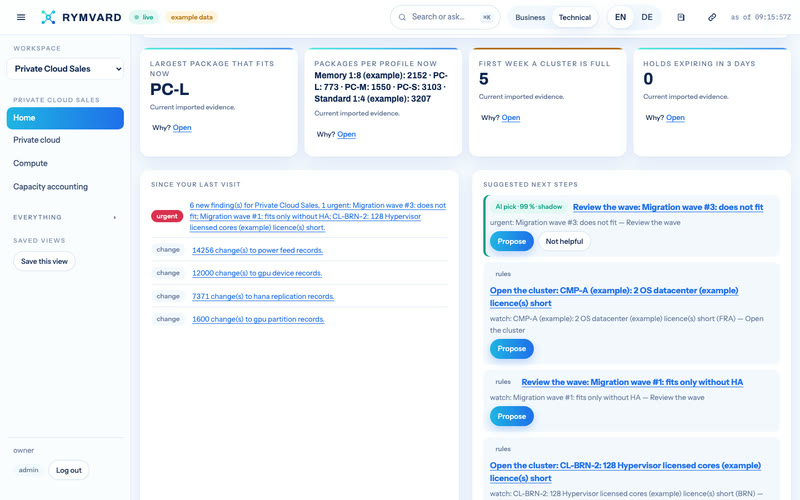Open 12000 changes to gpu device records
800x500 pixels.
click(x=257, y=273)
